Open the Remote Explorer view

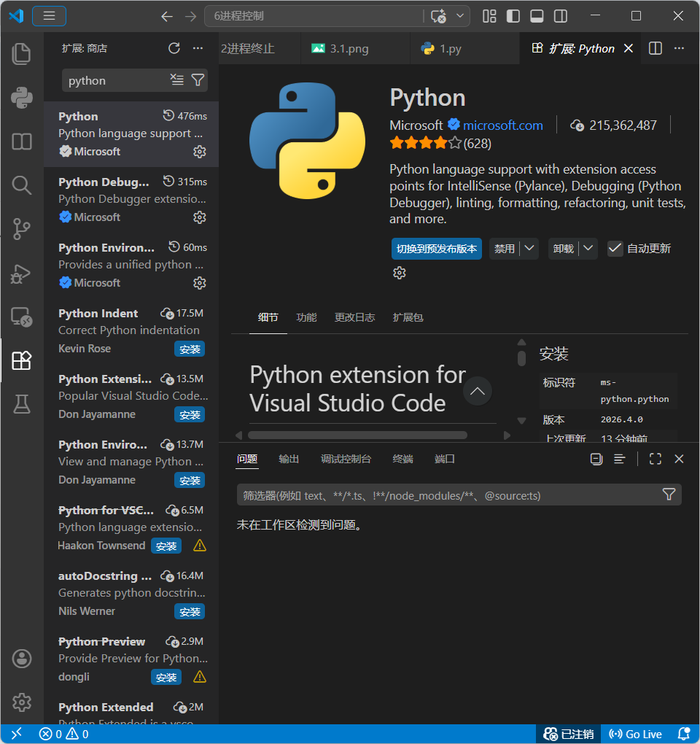pos(21,317)
